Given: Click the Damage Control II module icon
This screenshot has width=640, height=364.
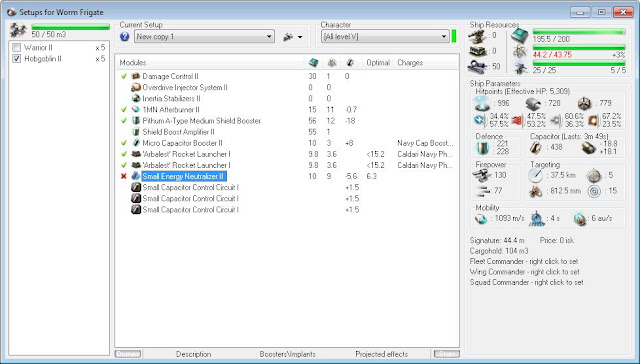Looking at the screenshot, I should click(136, 76).
